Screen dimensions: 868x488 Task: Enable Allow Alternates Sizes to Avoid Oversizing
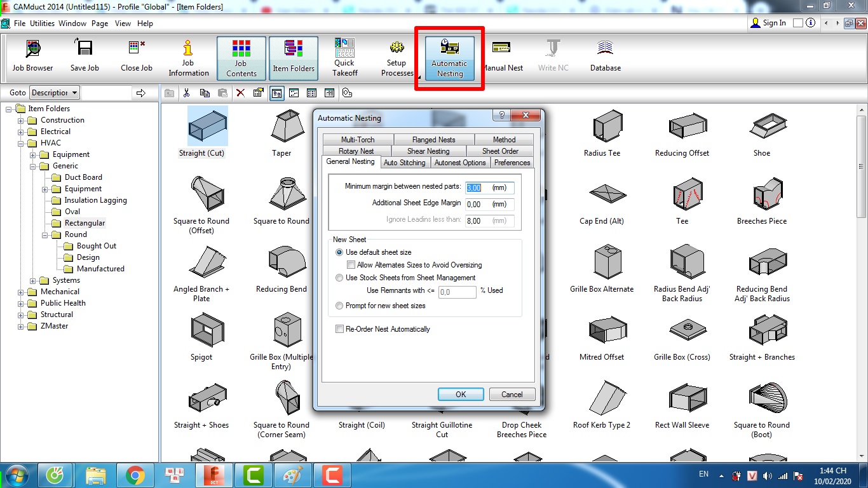pyautogui.click(x=351, y=265)
